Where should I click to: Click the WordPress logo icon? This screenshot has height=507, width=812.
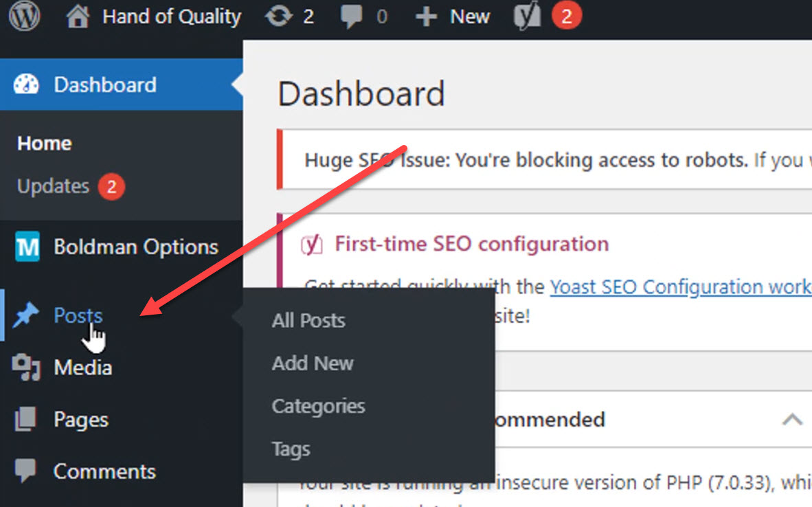[24, 16]
